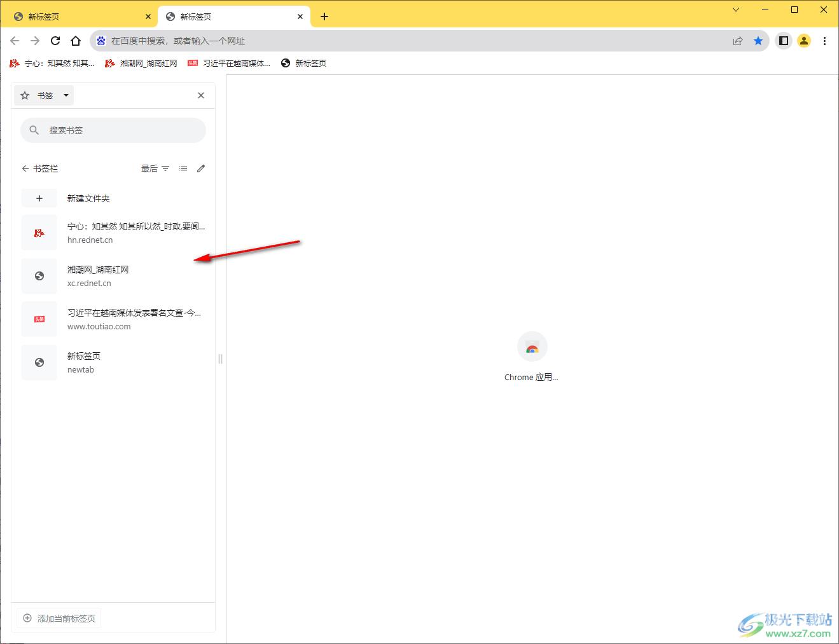Switch to the first 新标签页 tab

pos(81,17)
